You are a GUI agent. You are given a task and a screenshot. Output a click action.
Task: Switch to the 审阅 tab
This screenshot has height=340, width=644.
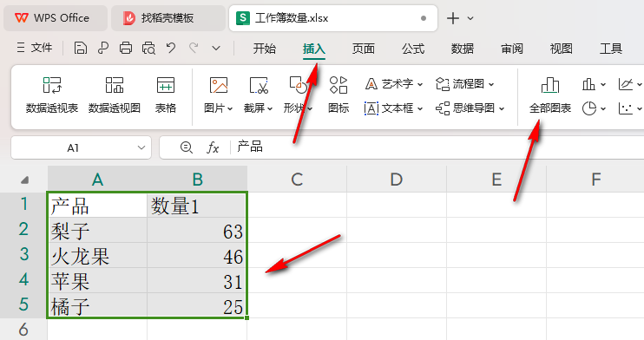tap(512, 49)
